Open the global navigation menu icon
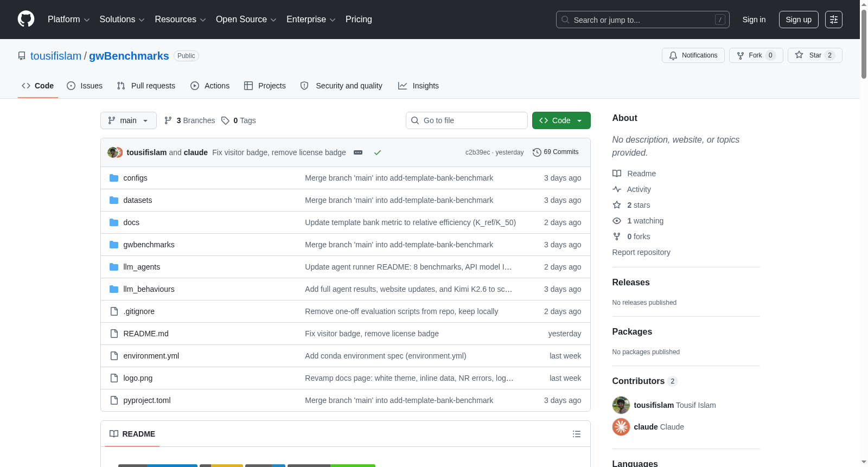Screen dimensions: 868x467 pyautogui.click(x=834, y=20)
